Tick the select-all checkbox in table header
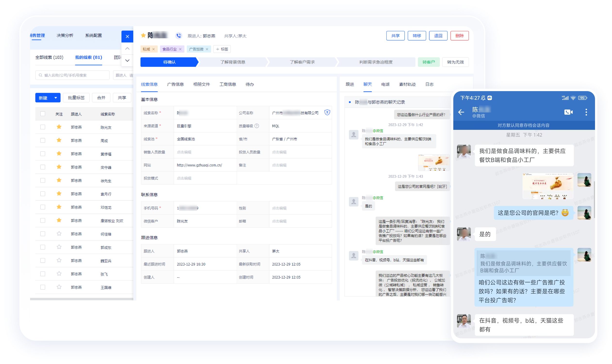Image resolution: width=612 pixels, height=364 pixels. 43,114
